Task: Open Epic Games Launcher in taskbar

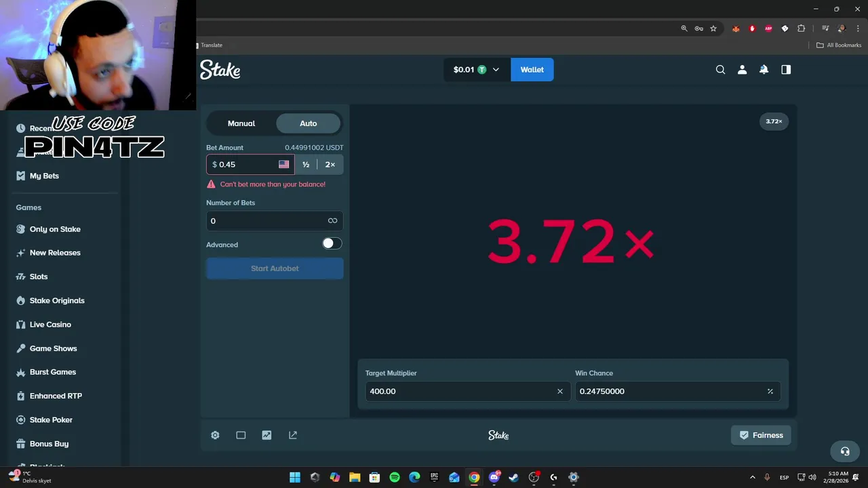Action: pos(435,477)
